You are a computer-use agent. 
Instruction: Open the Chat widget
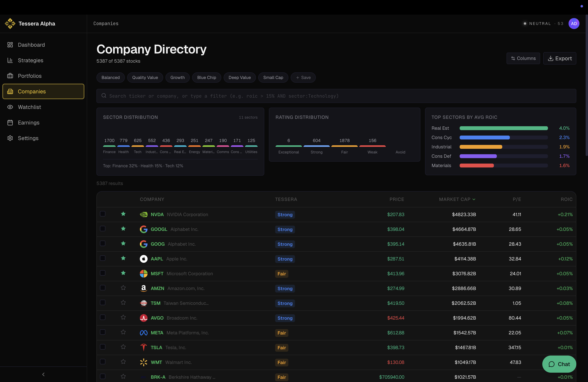[x=559, y=364]
